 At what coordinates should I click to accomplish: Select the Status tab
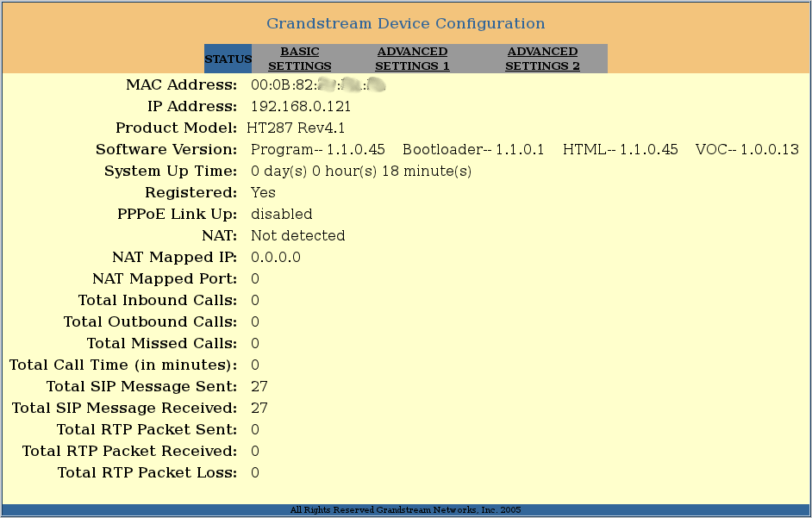pyautogui.click(x=228, y=59)
